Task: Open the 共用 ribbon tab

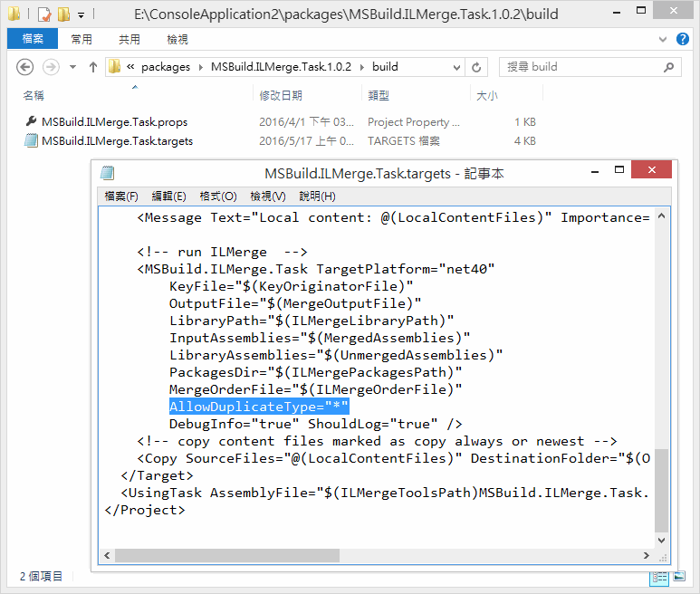Action: click(129, 39)
